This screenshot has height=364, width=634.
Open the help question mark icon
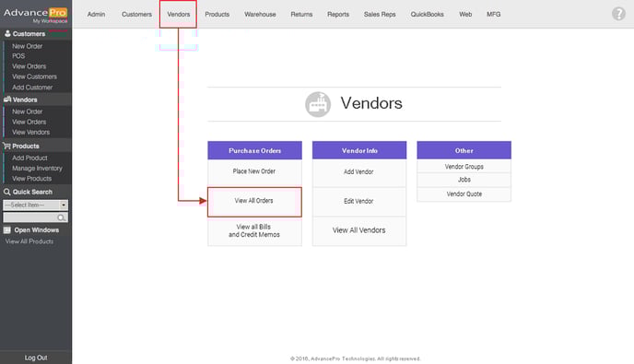[618, 14]
